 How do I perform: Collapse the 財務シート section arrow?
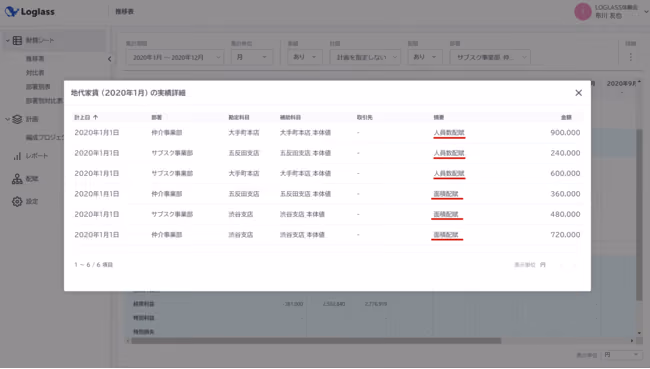[7, 40]
